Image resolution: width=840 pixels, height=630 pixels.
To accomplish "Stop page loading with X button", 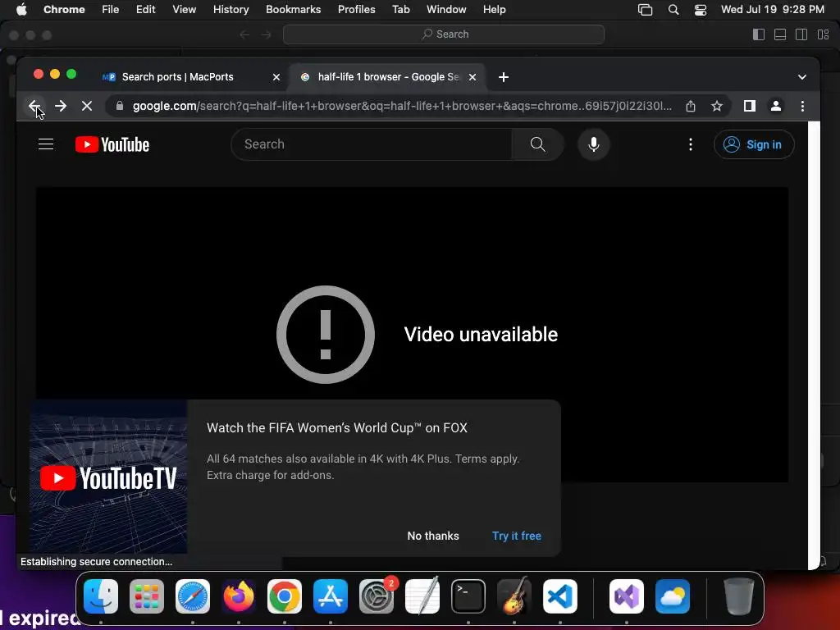I will coord(87,106).
